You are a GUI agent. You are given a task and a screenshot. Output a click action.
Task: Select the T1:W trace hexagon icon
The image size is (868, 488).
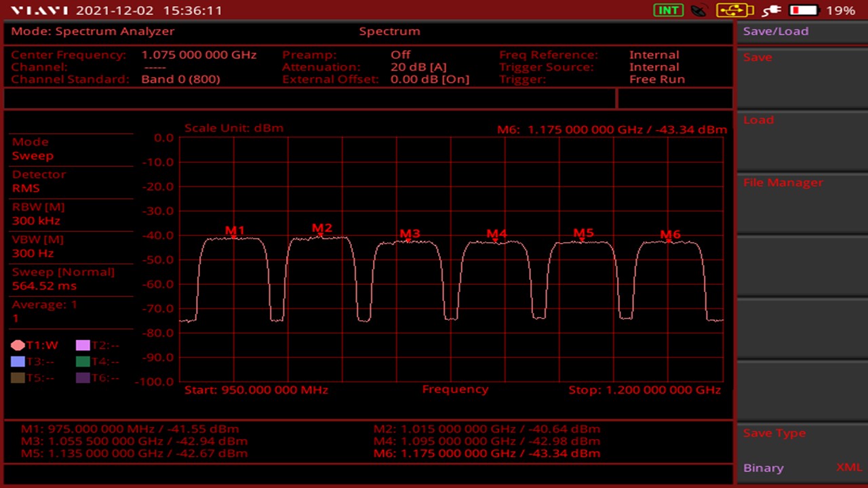(x=18, y=346)
